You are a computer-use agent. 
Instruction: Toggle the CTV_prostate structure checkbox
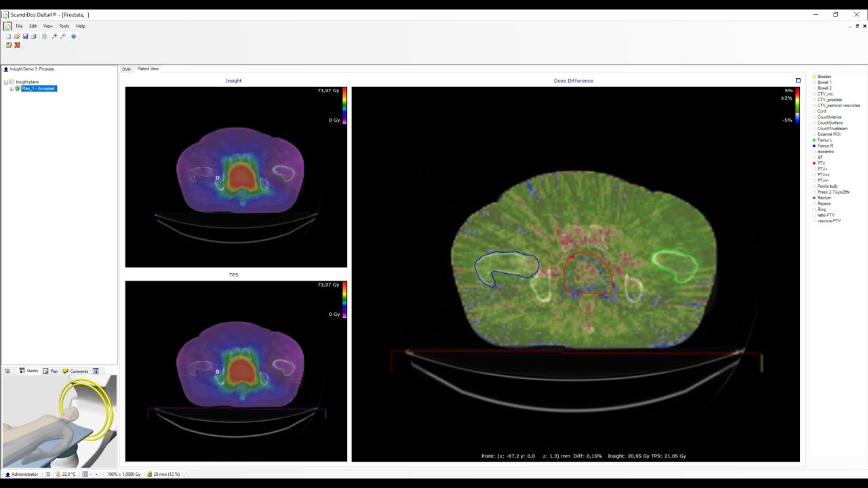click(x=814, y=100)
